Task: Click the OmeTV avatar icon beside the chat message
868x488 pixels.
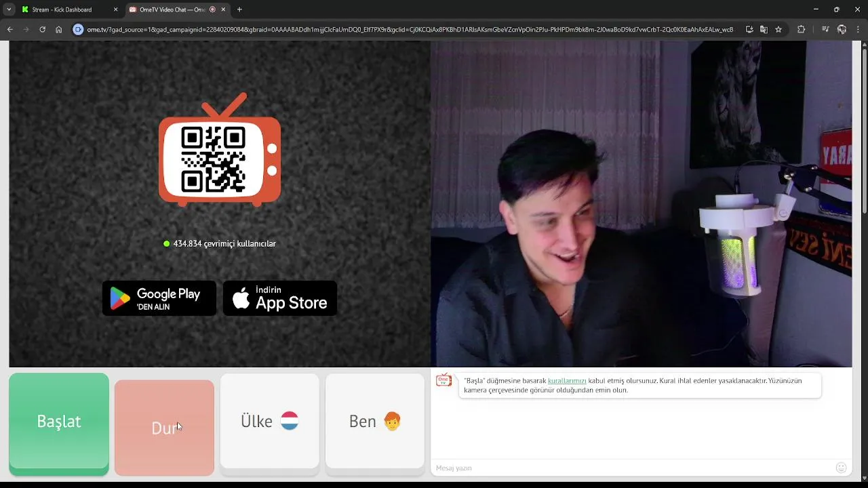Action: pos(443,380)
